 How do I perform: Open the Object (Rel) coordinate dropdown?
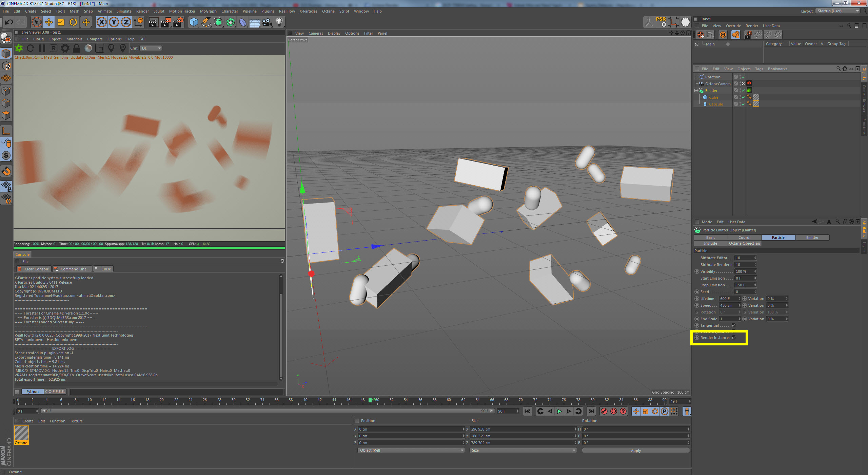point(411,450)
